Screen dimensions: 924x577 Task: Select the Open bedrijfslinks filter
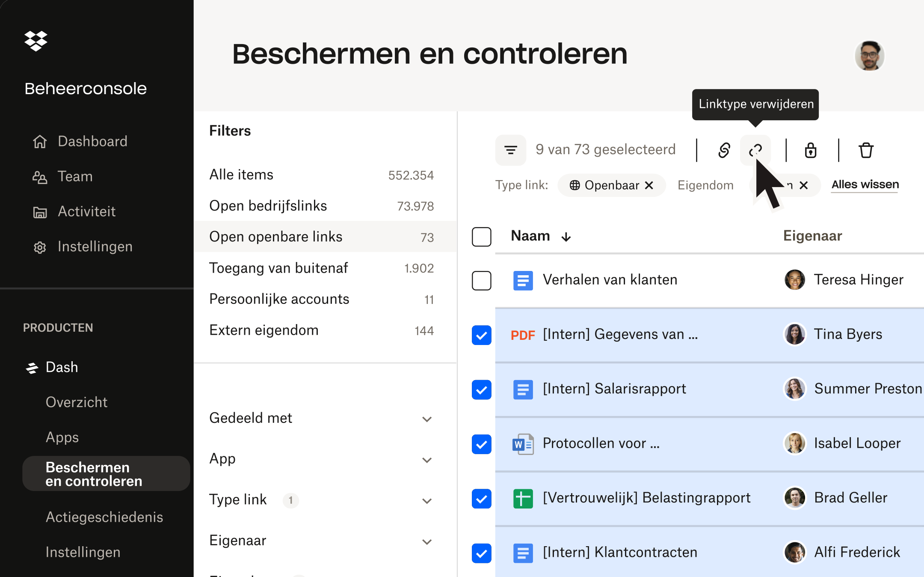click(326, 206)
